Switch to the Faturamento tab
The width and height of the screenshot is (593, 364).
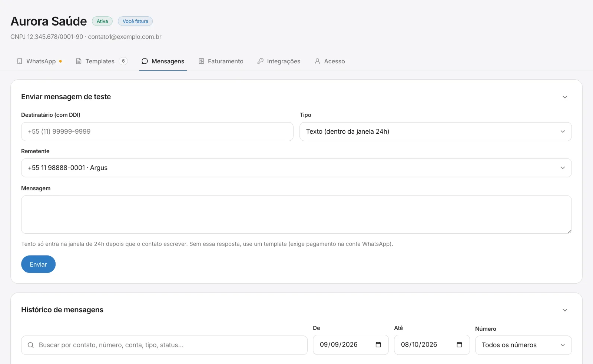[221, 61]
